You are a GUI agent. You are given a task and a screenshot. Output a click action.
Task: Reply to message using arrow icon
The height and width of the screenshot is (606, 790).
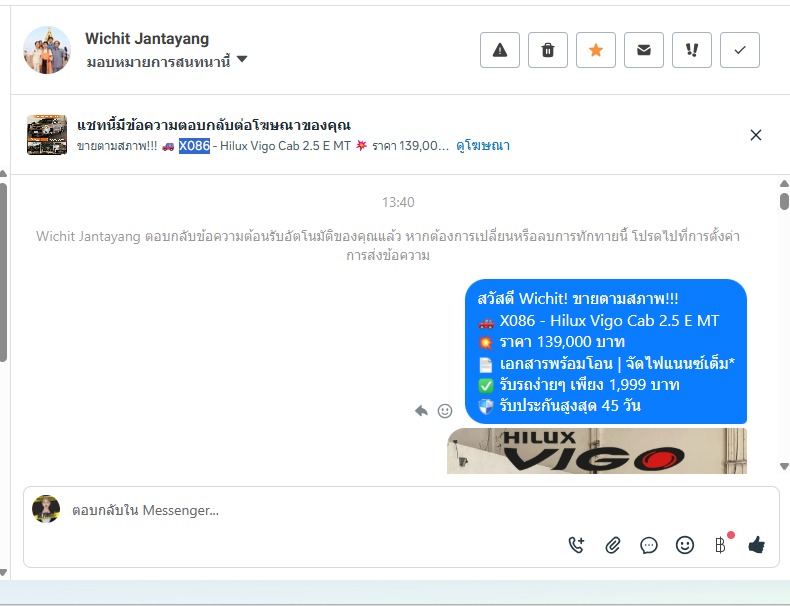pyautogui.click(x=421, y=411)
